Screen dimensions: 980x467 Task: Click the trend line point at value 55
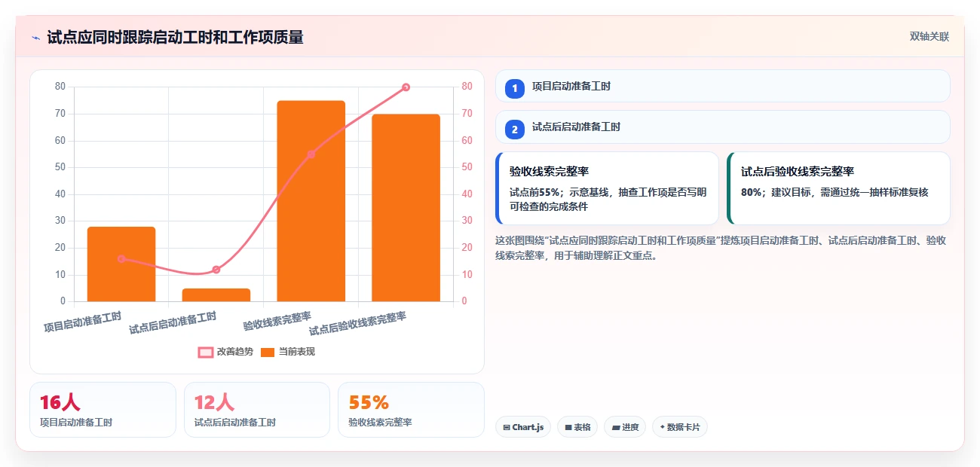(x=311, y=154)
